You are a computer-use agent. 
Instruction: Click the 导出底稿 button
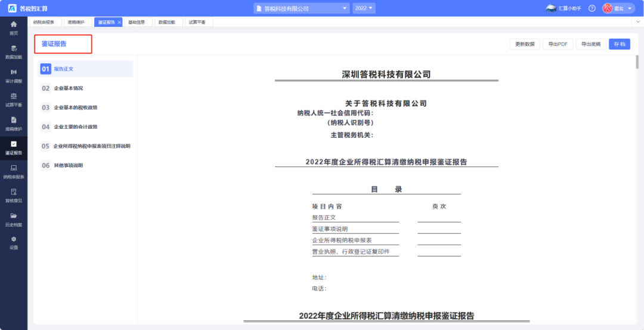tap(590, 44)
